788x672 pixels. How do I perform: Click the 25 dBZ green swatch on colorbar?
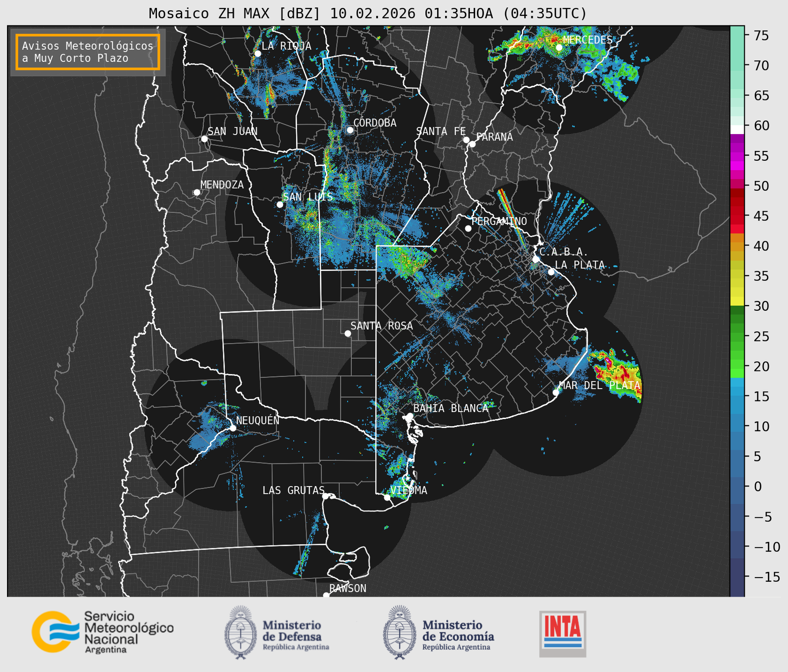point(737,336)
